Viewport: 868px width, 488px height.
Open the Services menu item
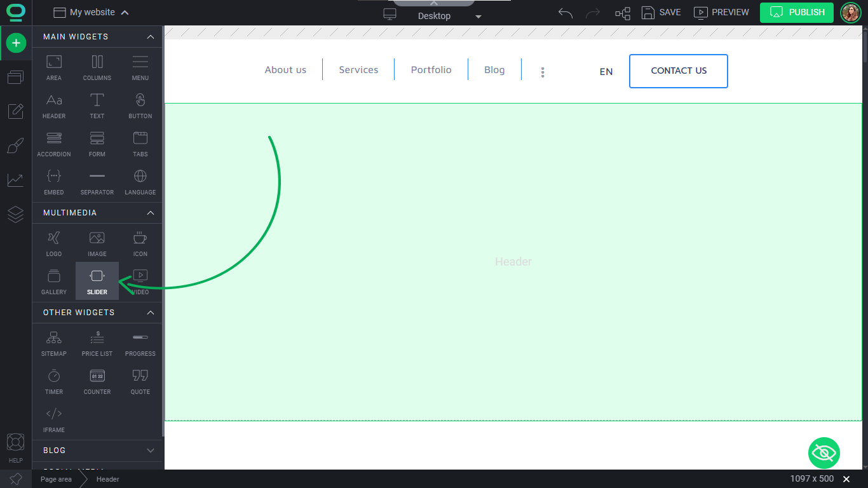coord(358,70)
